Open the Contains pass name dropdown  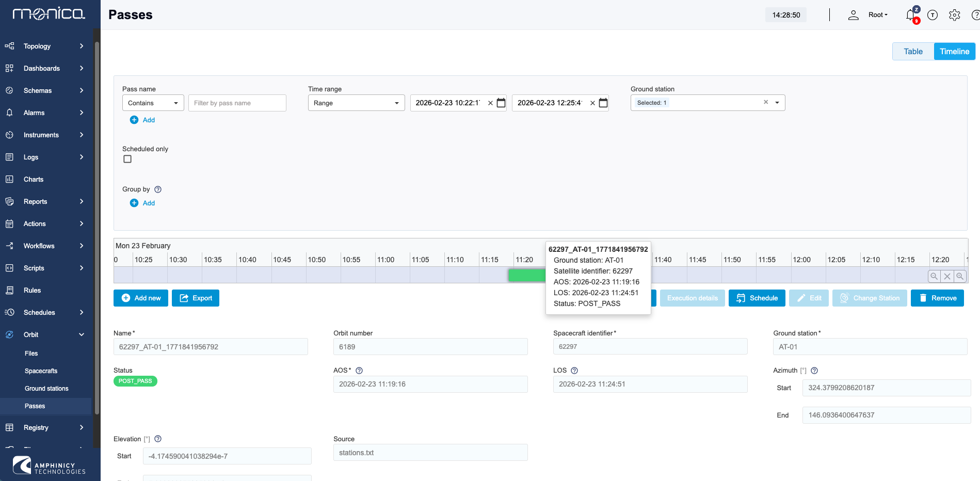click(153, 103)
